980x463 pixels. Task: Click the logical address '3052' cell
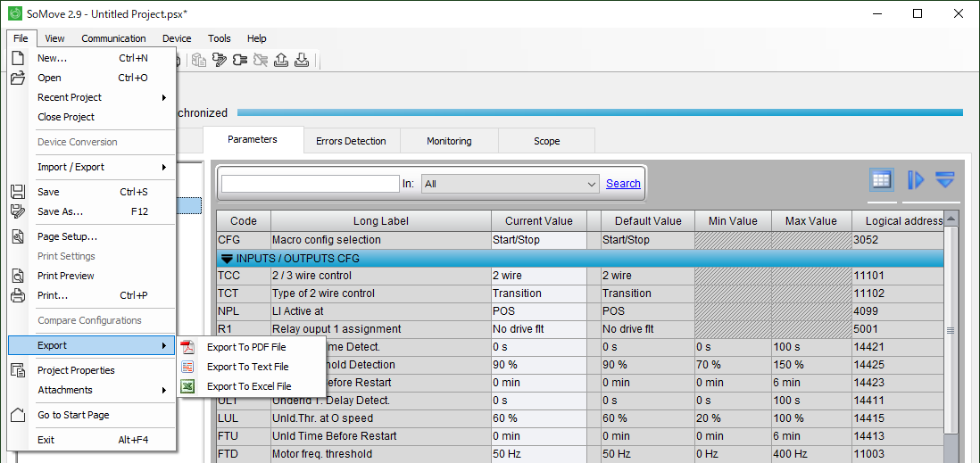[x=898, y=240]
